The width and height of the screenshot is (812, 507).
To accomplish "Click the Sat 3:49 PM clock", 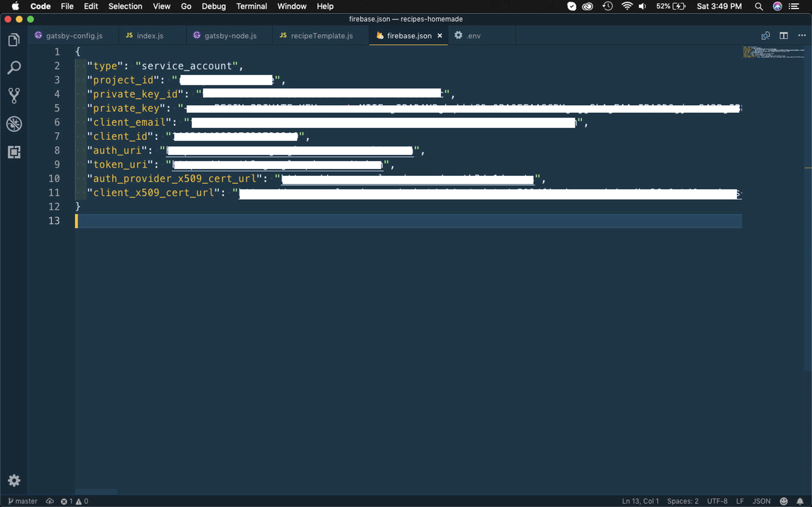I will click(719, 6).
